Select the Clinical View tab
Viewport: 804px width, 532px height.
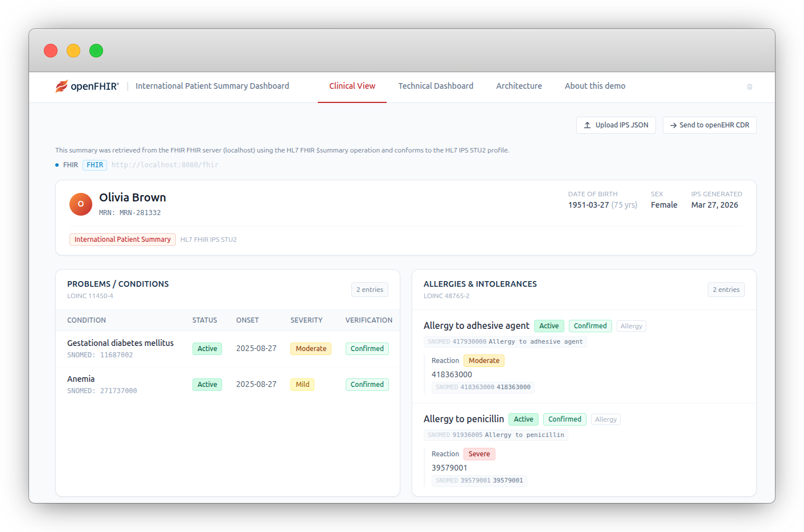click(x=352, y=86)
